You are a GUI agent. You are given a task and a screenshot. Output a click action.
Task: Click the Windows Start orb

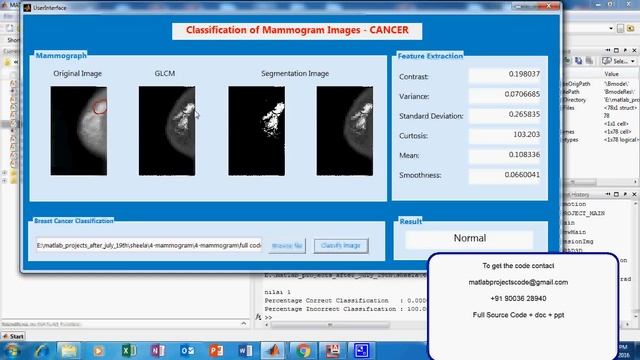point(12,351)
